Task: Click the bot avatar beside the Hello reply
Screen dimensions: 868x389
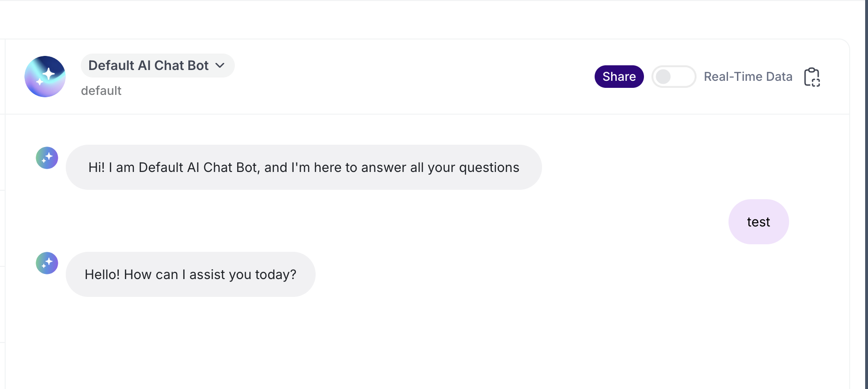Action: [x=47, y=263]
